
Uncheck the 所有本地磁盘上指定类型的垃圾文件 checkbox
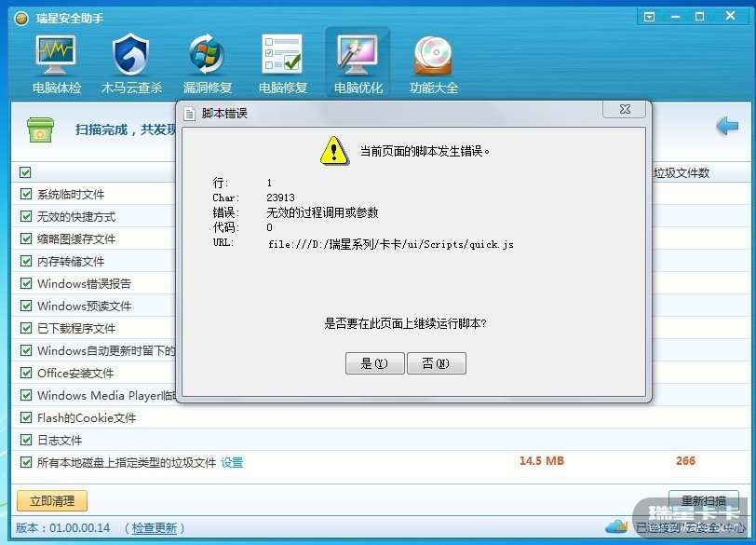pyautogui.click(x=26, y=462)
